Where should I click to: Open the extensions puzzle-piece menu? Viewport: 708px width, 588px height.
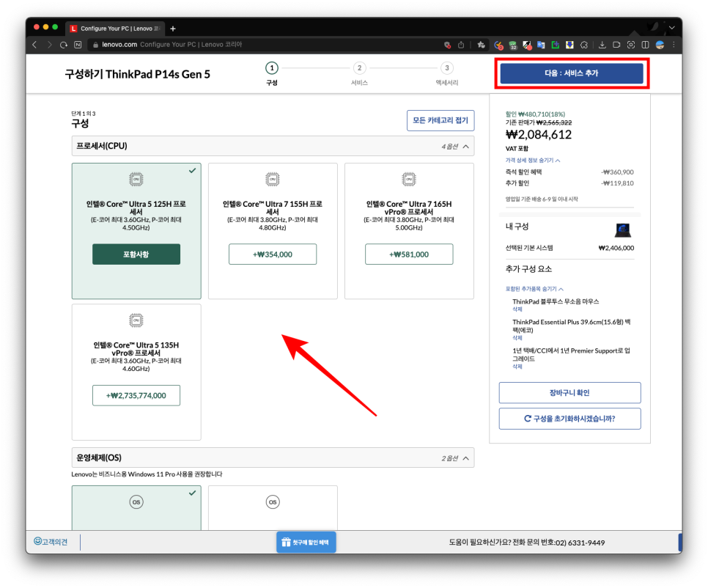coord(584,45)
